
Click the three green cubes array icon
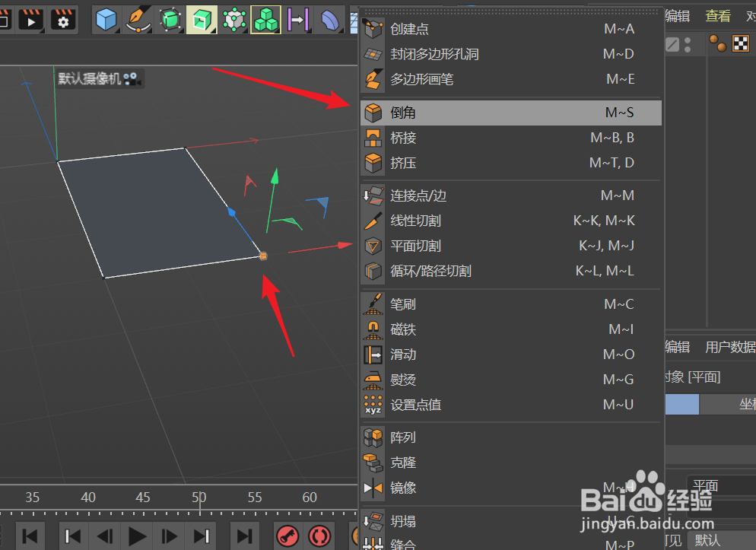click(265, 20)
